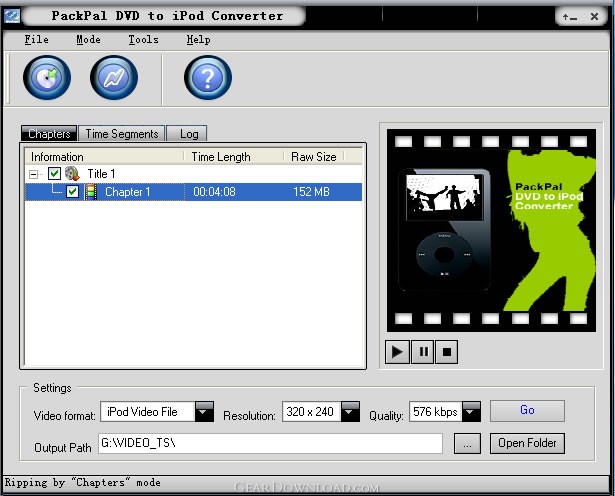Click the preview video thumbnail image
Screen dimensions: 615x496
tap(491, 230)
